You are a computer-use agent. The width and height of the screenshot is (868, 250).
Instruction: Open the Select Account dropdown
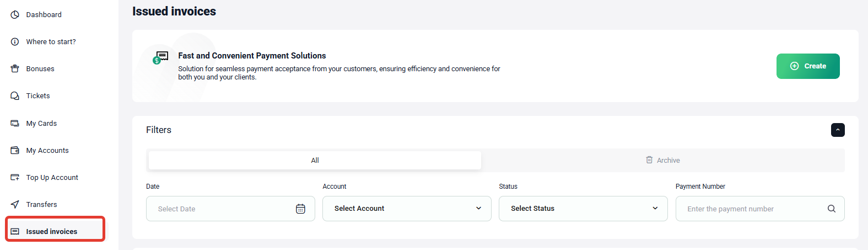pos(407,209)
